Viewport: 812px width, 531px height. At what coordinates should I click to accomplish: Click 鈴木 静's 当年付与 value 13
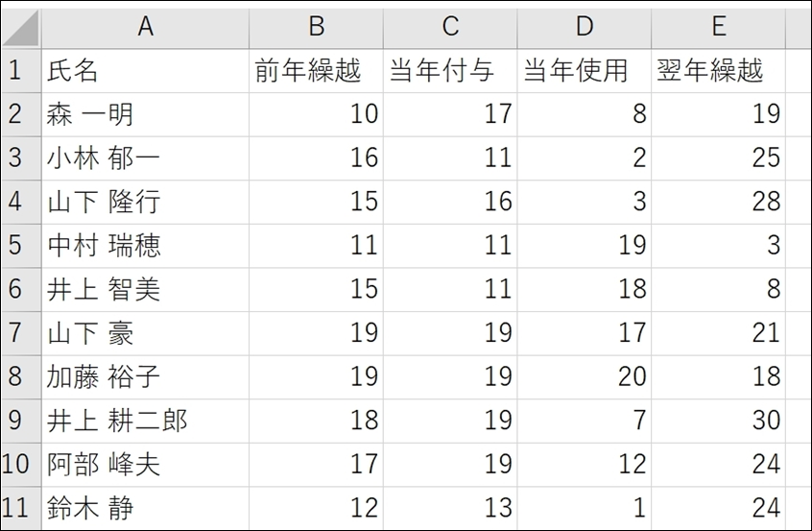pos(450,507)
